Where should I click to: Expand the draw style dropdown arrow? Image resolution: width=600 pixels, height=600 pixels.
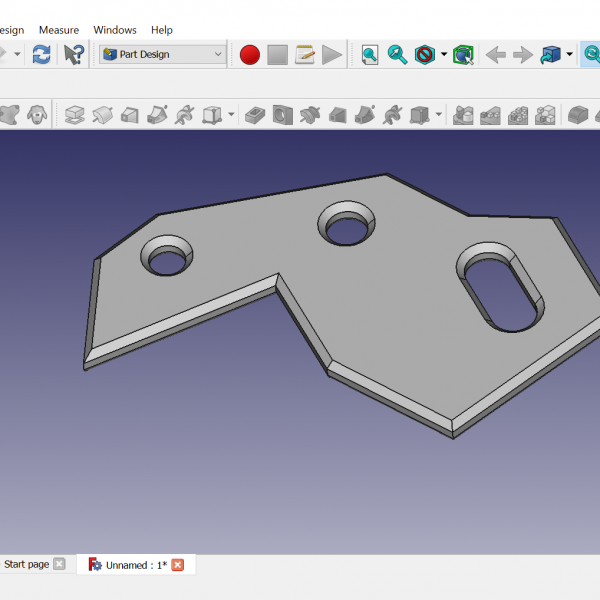pyautogui.click(x=444, y=55)
